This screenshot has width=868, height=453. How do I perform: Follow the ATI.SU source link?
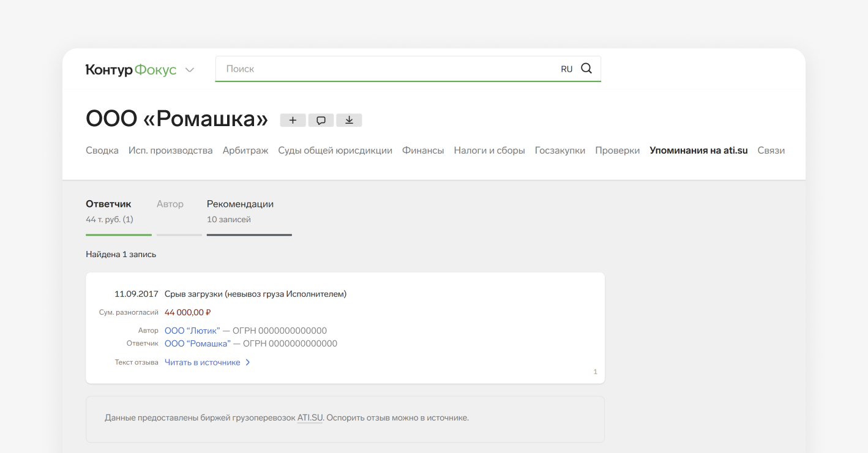pyautogui.click(x=310, y=418)
